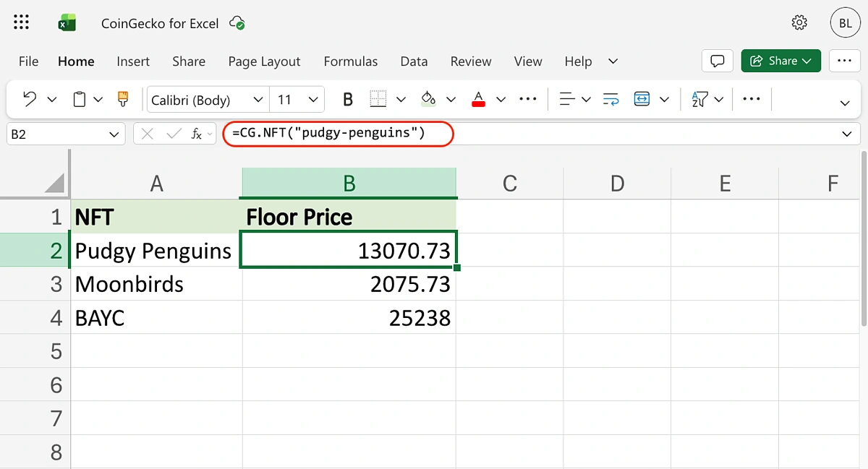The height and width of the screenshot is (469, 868).
Task: Click the Borders icon
Action: pos(378,99)
